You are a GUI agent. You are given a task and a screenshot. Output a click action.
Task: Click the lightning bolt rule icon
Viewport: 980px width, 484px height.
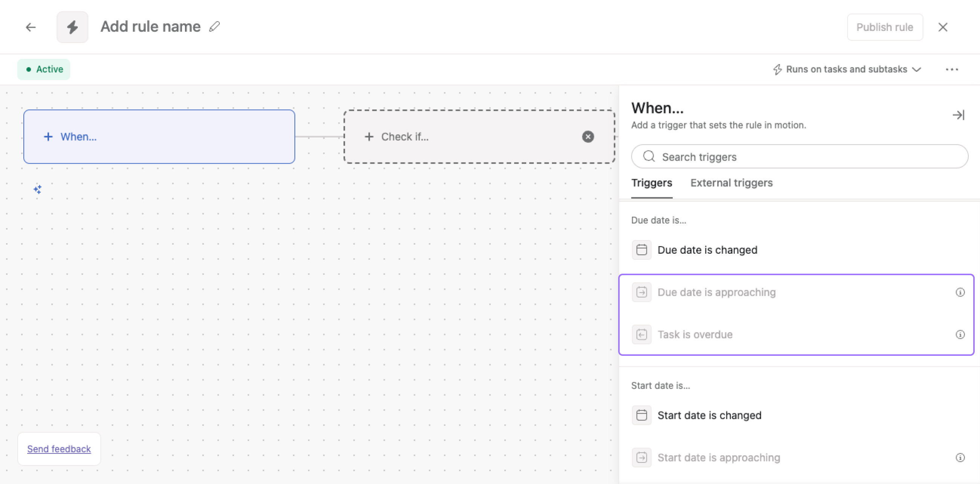[x=72, y=27]
